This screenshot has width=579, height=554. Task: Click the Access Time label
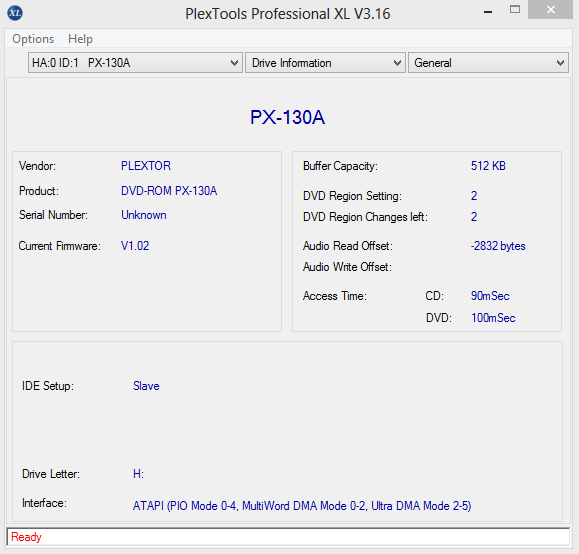click(x=335, y=296)
